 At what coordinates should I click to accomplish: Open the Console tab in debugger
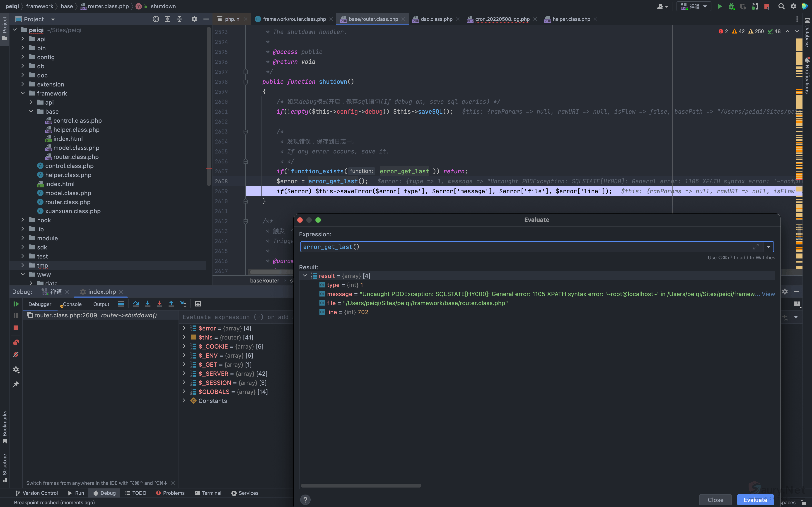coord(72,304)
